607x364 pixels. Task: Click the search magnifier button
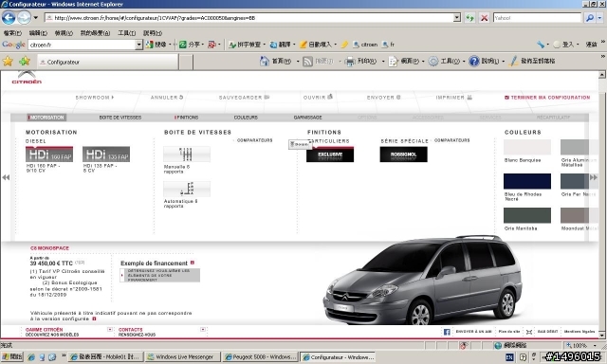tap(589, 18)
